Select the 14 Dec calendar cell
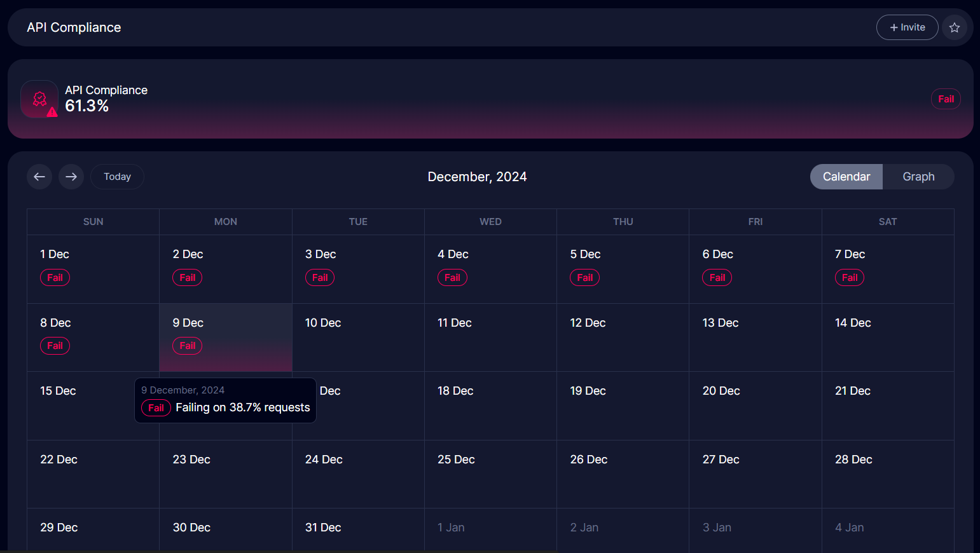The height and width of the screenshot is (553, 980). click(887, 338)
